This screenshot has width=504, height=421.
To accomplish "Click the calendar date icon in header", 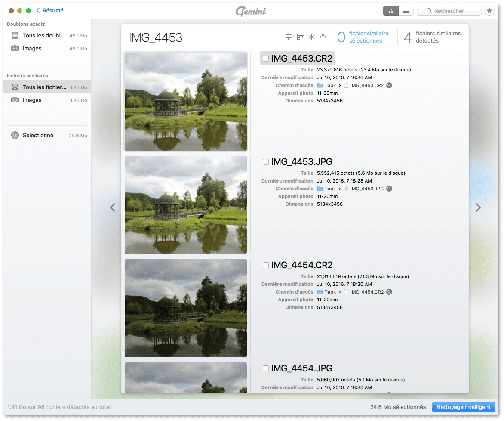I will [x=301, y=37].
